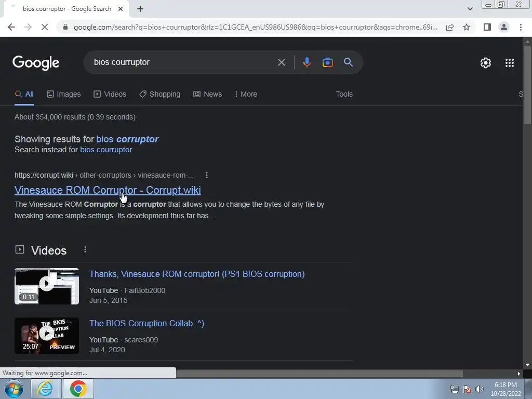Open the tab search dropdown arrow

click(x=470, y=9)
